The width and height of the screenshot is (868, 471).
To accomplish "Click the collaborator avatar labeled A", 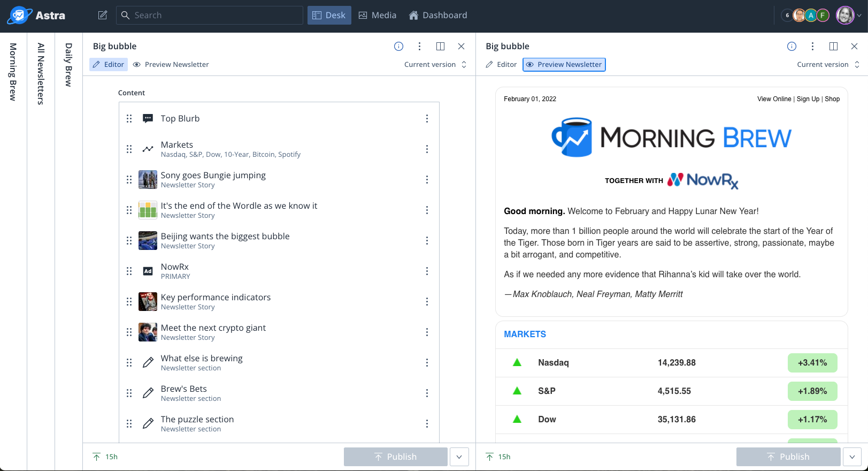I will coord(811,16).
